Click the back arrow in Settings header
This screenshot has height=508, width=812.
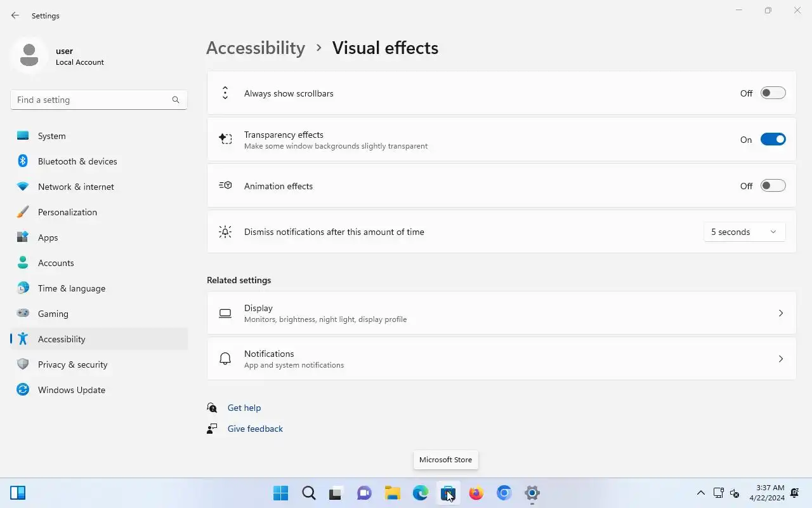[x=15, y=15]
